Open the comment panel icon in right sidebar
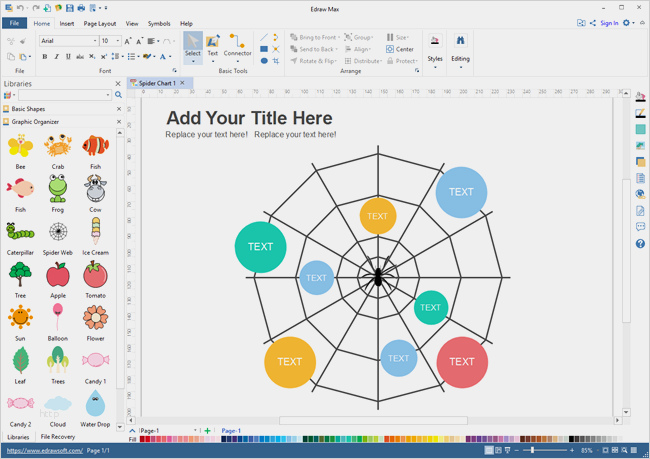 [640, 227]
